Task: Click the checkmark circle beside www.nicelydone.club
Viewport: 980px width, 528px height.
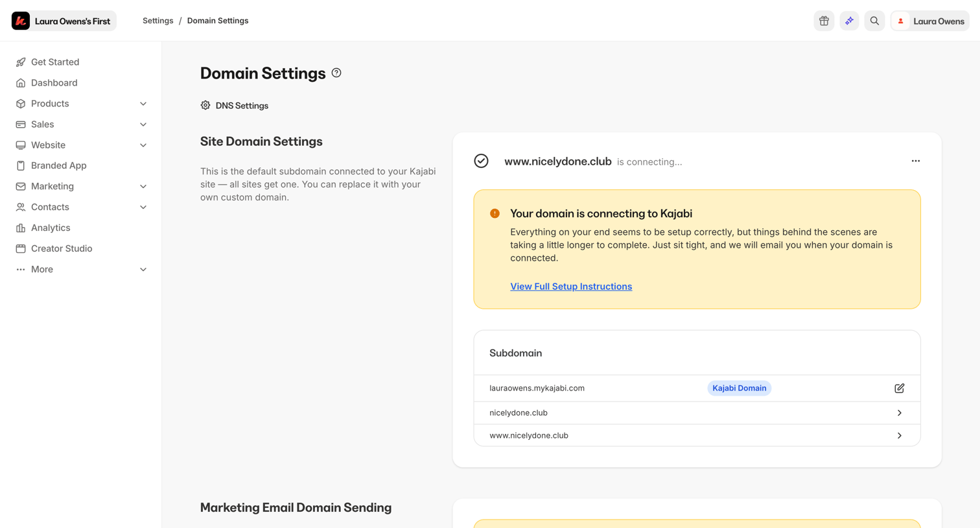Action: (481, 161)
